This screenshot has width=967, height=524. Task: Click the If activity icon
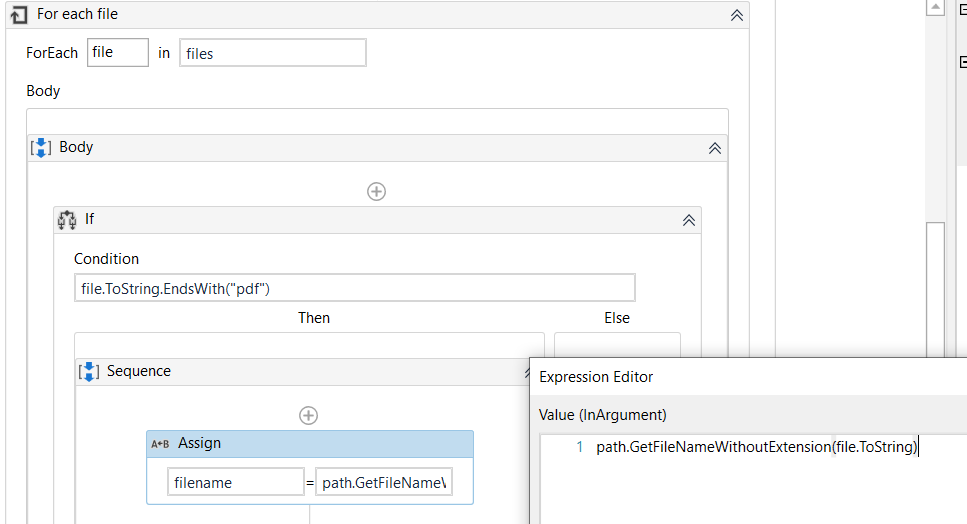pos(67,219)
